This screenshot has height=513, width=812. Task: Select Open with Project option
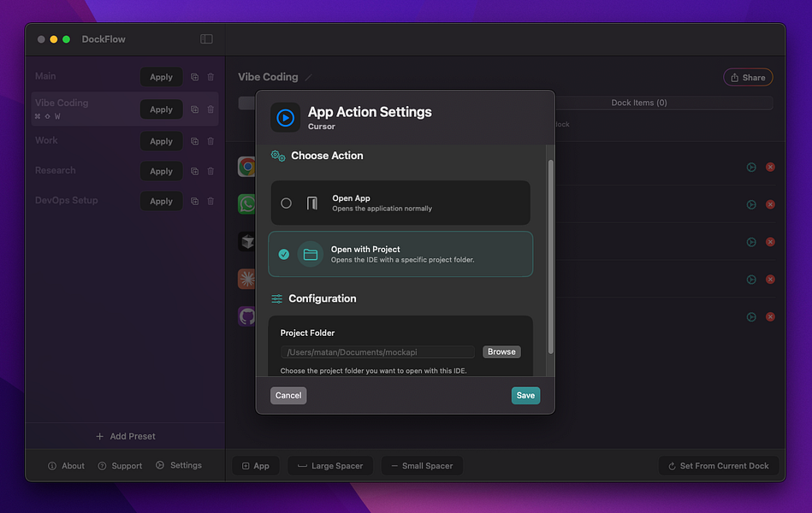[x=400, y=254]
